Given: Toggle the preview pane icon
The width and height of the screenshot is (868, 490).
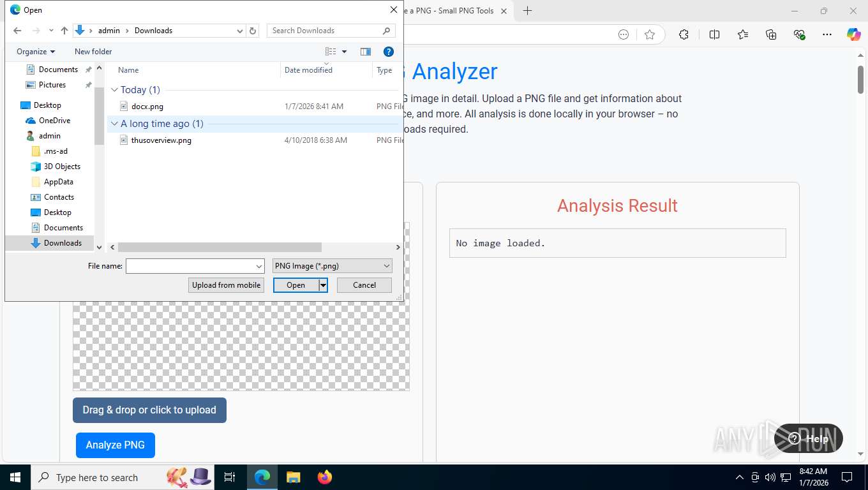Looking at the screenshot, I should (366, 52).
